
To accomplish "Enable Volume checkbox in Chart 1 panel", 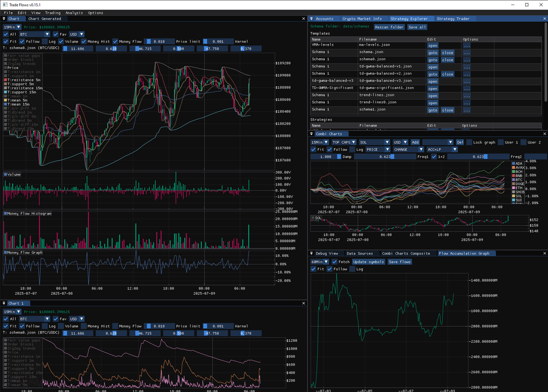I will click(x=61, y=326).
